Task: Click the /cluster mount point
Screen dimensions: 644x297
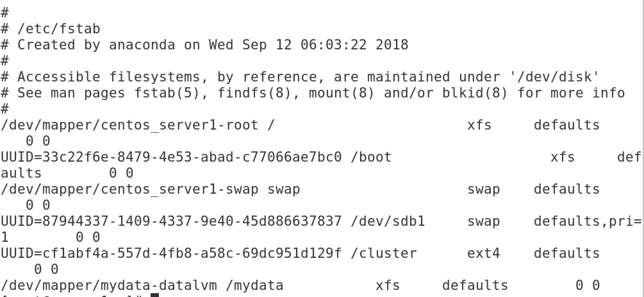Action: (384, 253)
